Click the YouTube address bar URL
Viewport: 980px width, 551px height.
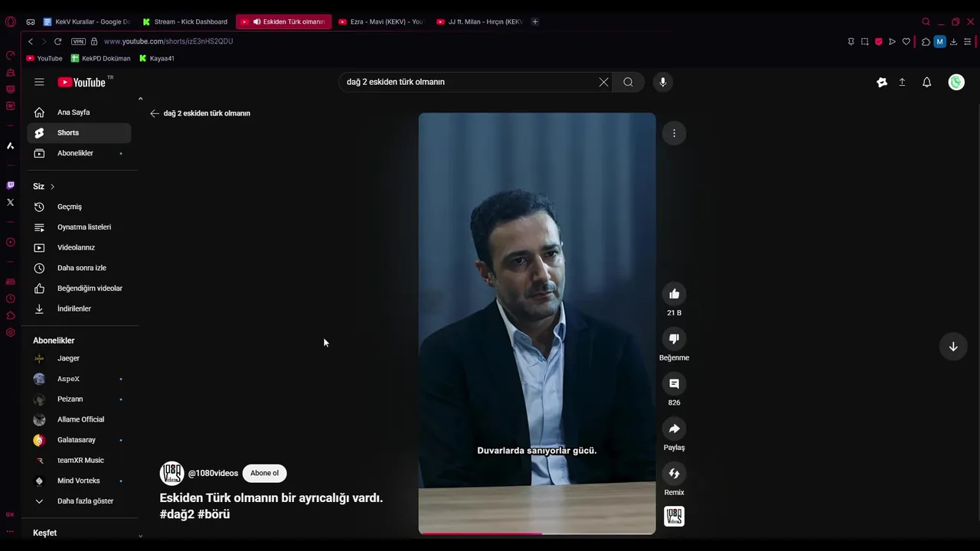pyautogui.click(x=168, y=41)
